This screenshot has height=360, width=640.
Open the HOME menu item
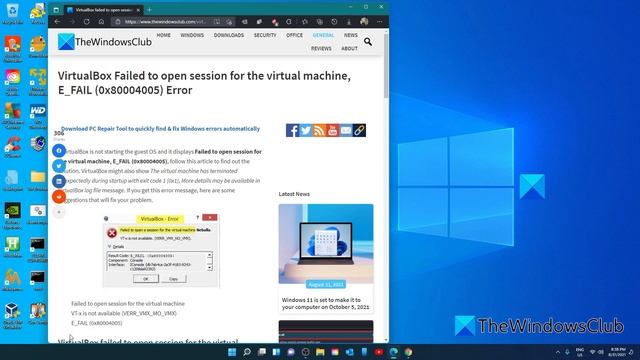[164, 35]
